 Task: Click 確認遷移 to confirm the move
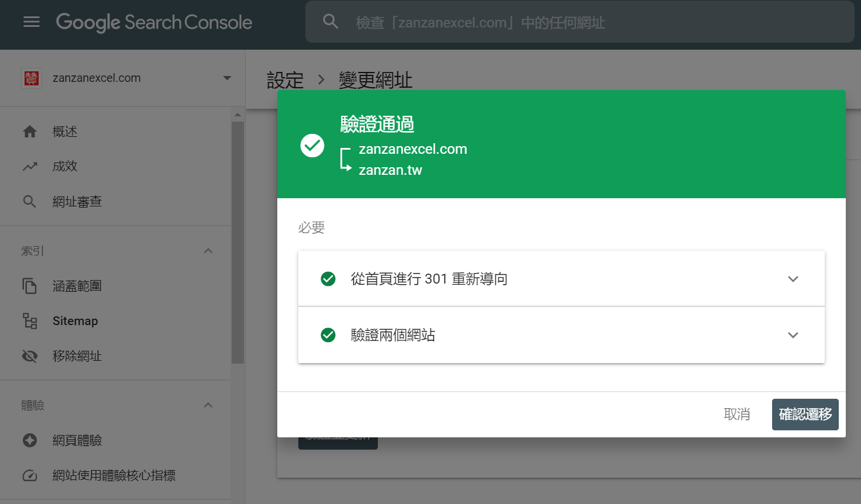(805, 415)
